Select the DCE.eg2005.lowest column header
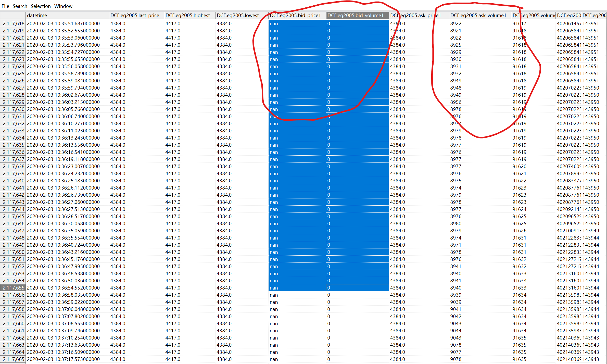 tap(237, 15)
